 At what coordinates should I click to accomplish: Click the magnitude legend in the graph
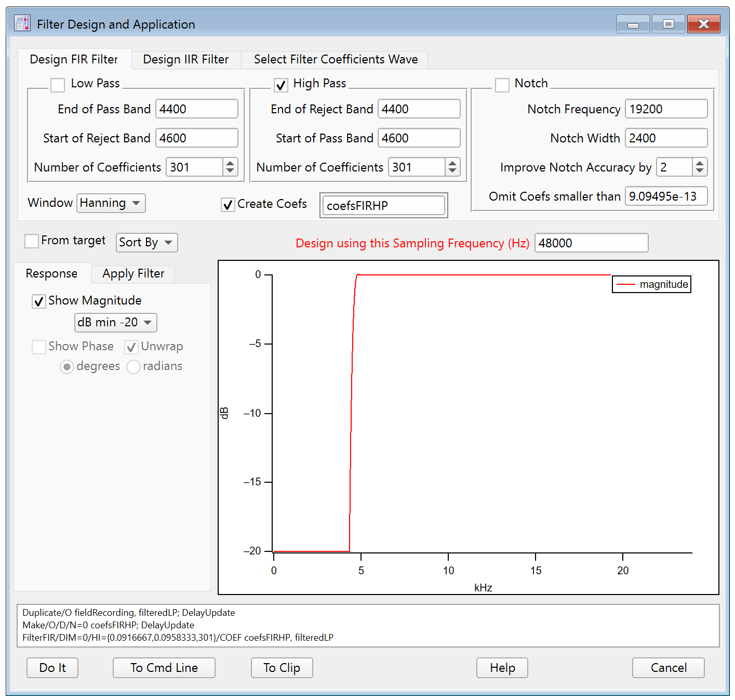click(x=651, y=284)
